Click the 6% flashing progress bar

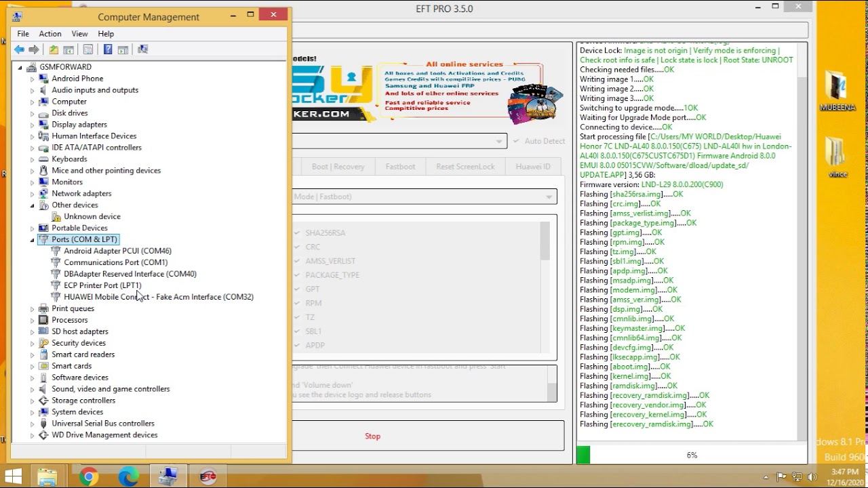coord(691,455)
